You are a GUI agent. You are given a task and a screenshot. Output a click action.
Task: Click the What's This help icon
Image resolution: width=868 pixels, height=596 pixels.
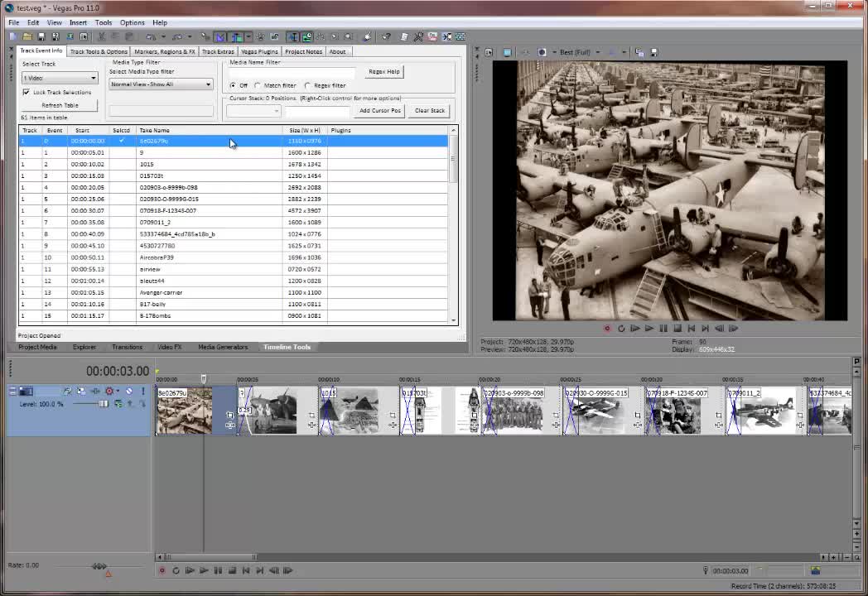click(387, 36)
